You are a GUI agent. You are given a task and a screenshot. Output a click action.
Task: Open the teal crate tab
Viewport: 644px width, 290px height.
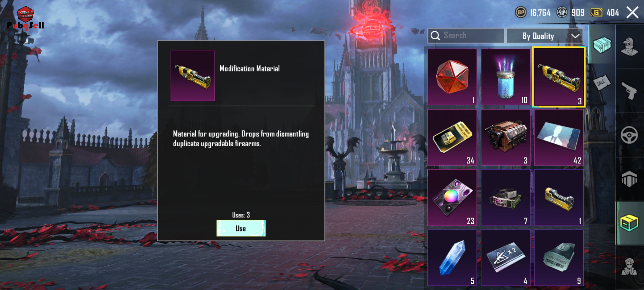(x=602, y=45)
